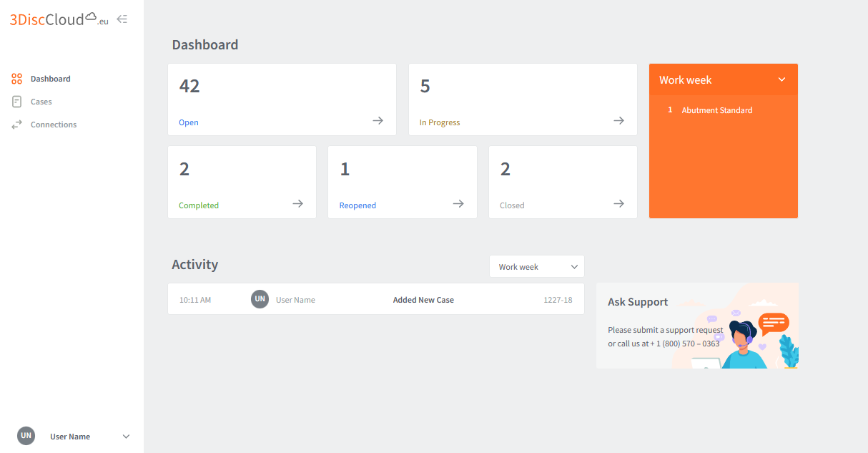This screenshot has height=453, width=868.
Task: Open the Reopened cases link
Action: click(357, 205)
